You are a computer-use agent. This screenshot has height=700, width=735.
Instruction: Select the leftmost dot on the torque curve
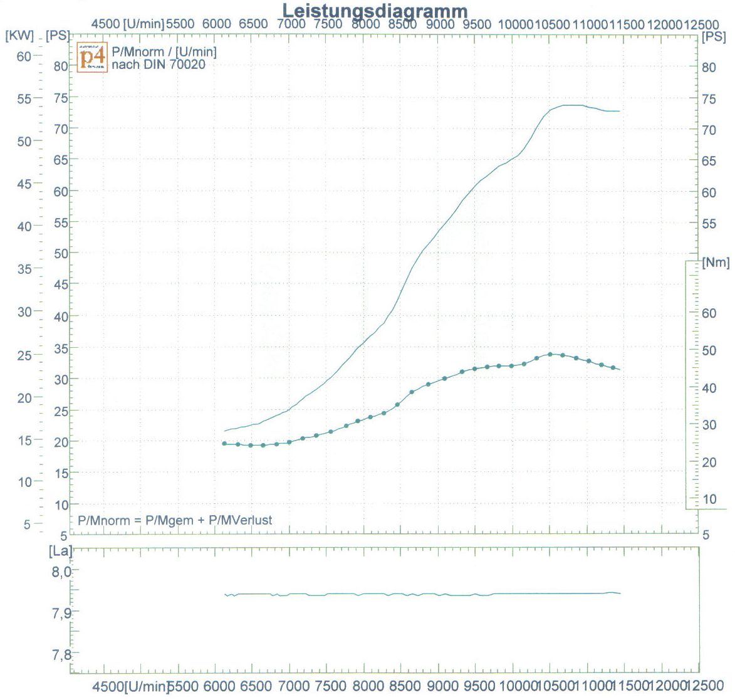tap(224, 443)
